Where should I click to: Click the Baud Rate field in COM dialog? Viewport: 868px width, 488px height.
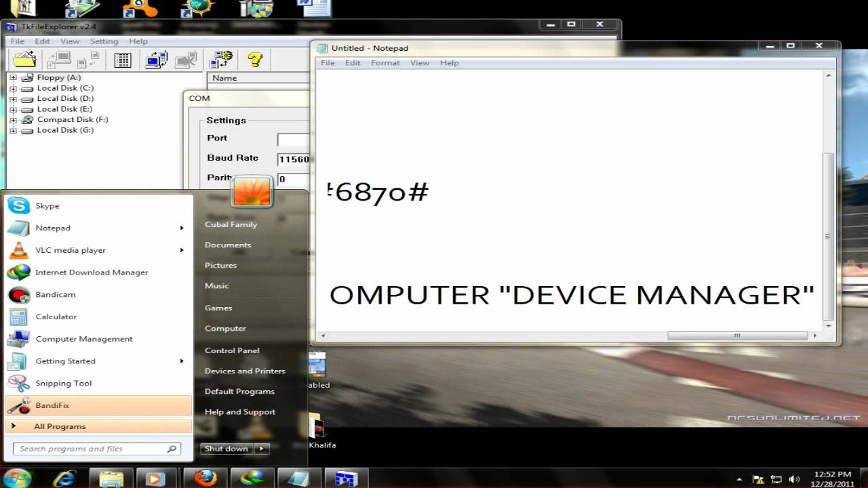[x=293, y=159]
